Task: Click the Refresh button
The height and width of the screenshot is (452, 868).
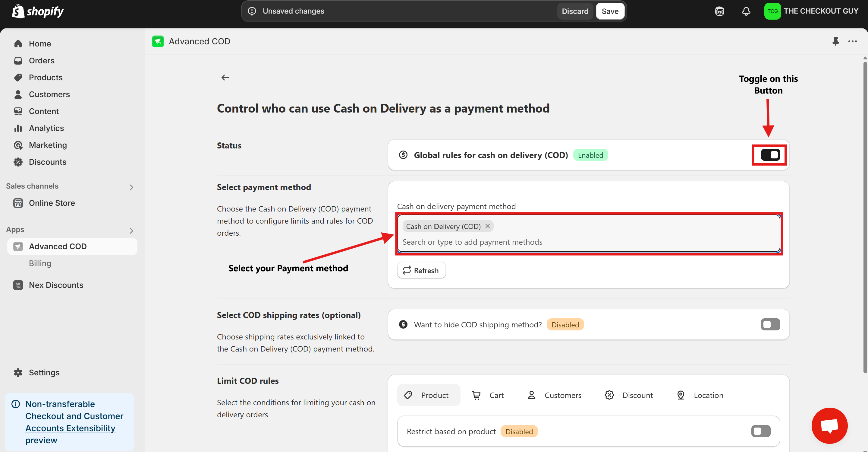Action: pos(421,270)
